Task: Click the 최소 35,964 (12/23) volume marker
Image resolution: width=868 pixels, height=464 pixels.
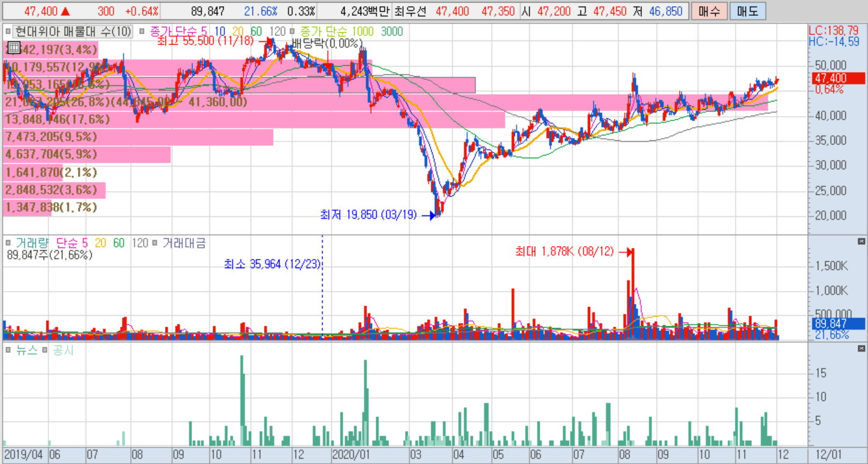Action: pyautogui.click(x=272, y=264)
